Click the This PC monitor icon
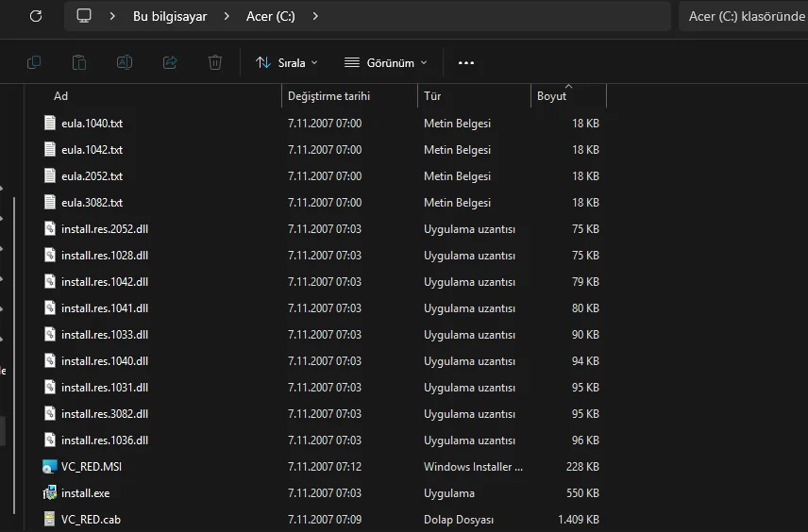The image size is (808, 532). (x=84, y=16)
